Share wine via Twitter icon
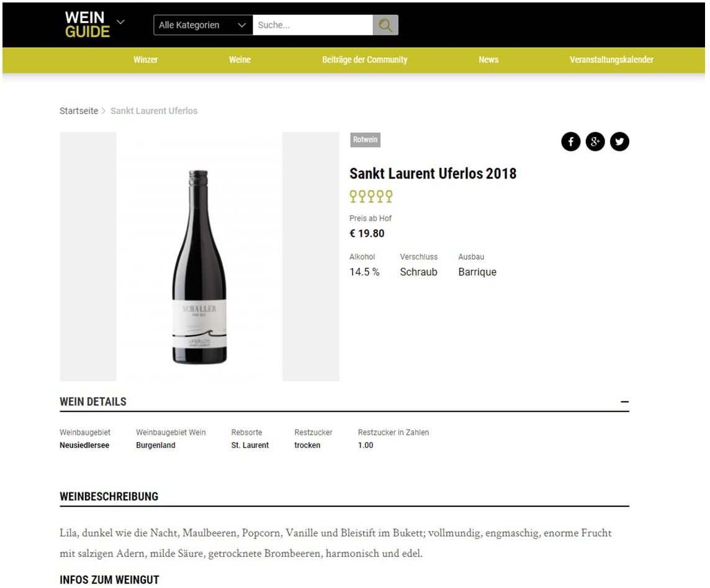 (619, 141)
